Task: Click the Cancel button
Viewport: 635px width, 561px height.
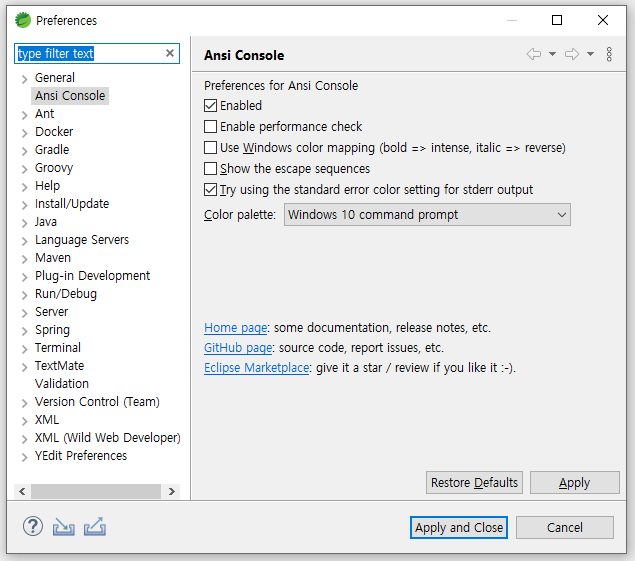Action: pyautogui.click(x=565, y=527)
